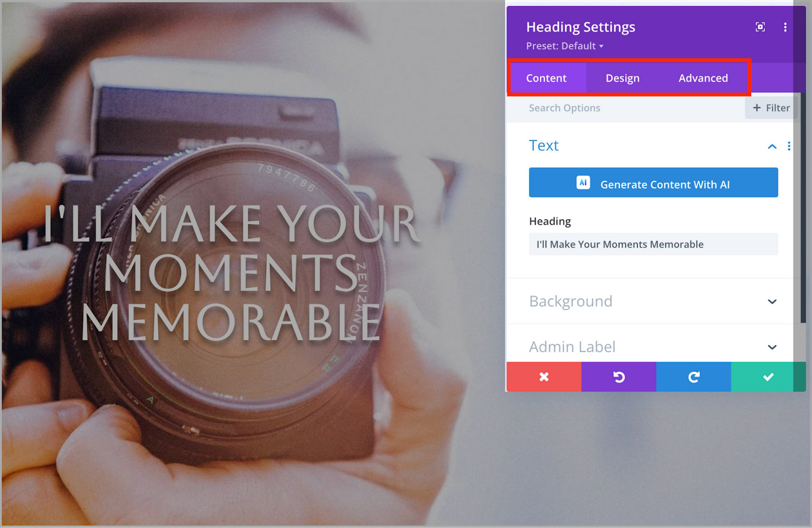
Task: Click the fullscreen toggle icon
Action: tap(760, 27)
